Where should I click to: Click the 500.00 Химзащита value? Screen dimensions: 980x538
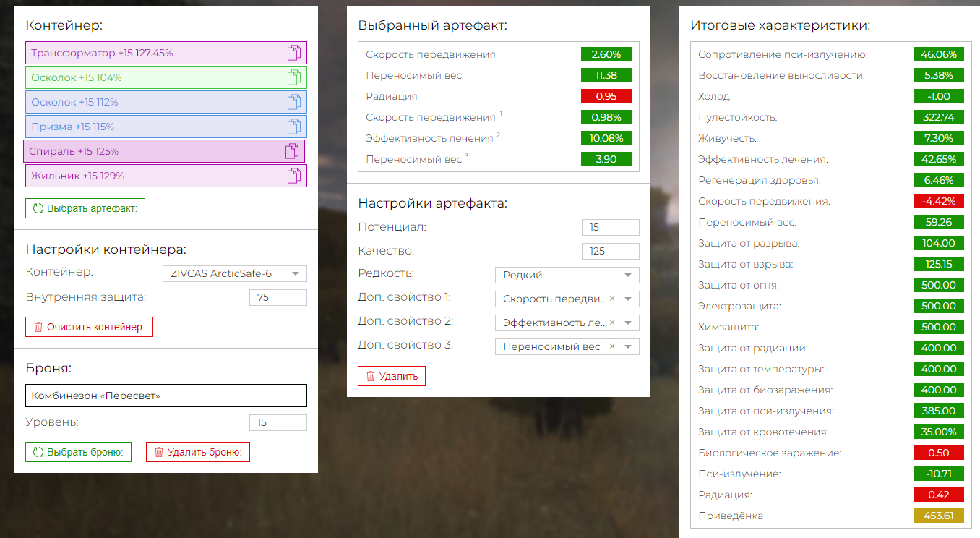[x=939, y=327]
